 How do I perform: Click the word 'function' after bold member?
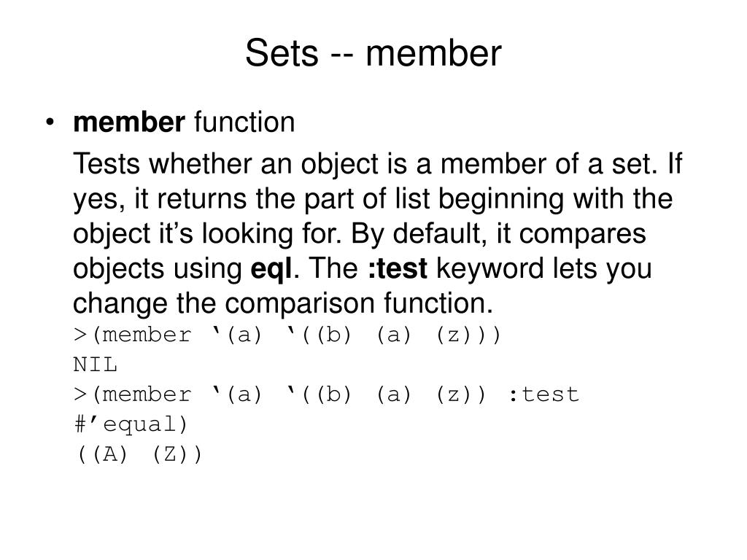pos(244,122)
